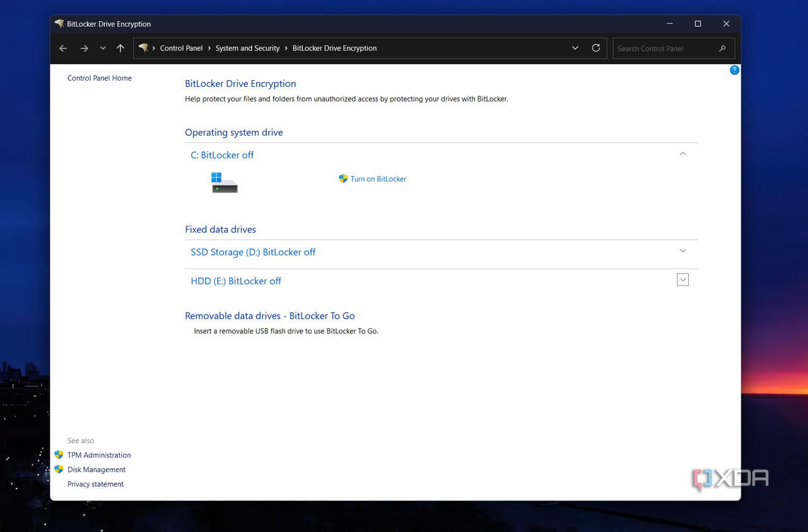This screenshot has height=532, width=808.
Task: Click the chevron after System and Security breadcrumb
Action: 286,49
